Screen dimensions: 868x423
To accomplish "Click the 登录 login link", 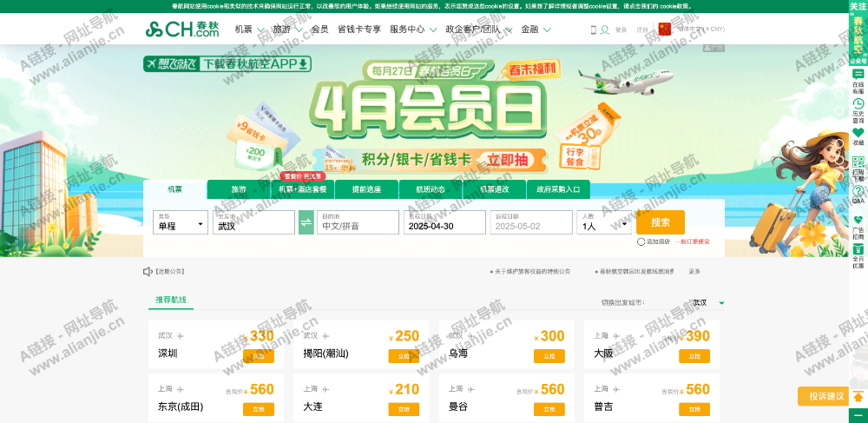I will pyautogui.click(x=621, y=30).
